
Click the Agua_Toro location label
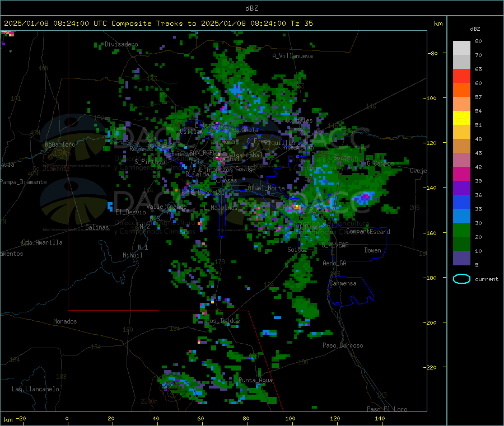(60, 144)
